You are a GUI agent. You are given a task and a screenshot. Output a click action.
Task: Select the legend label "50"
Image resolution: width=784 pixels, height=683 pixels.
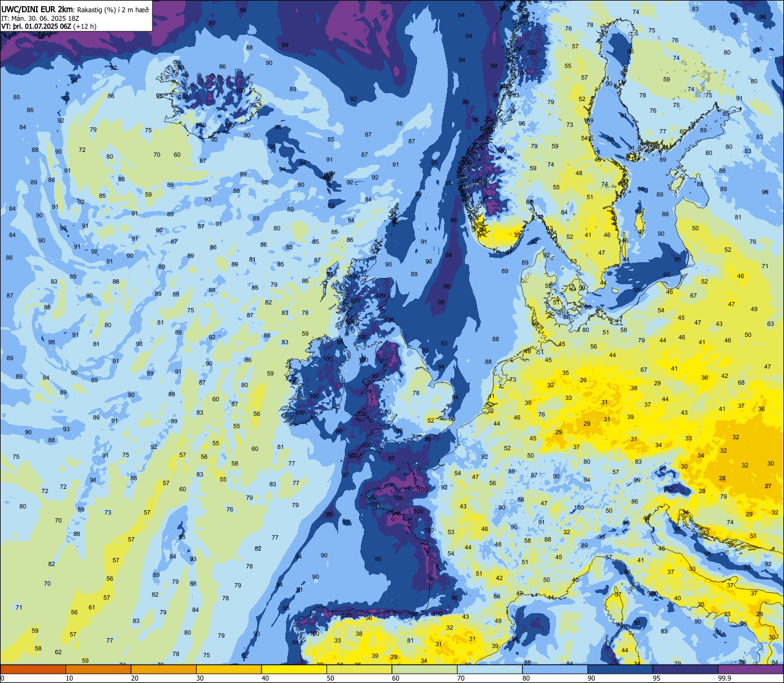coord(330,678)
